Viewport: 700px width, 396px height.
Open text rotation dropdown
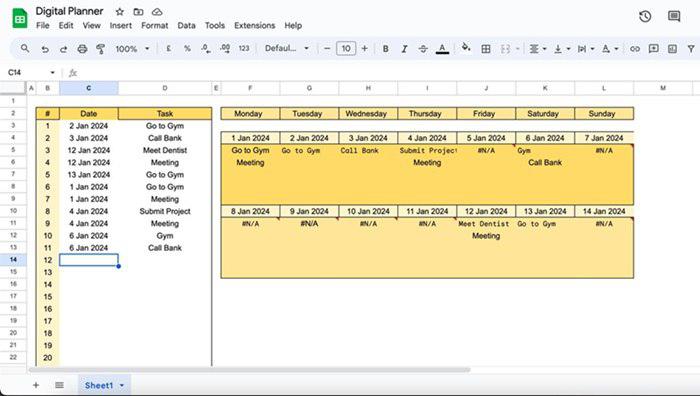pos(610,49)
